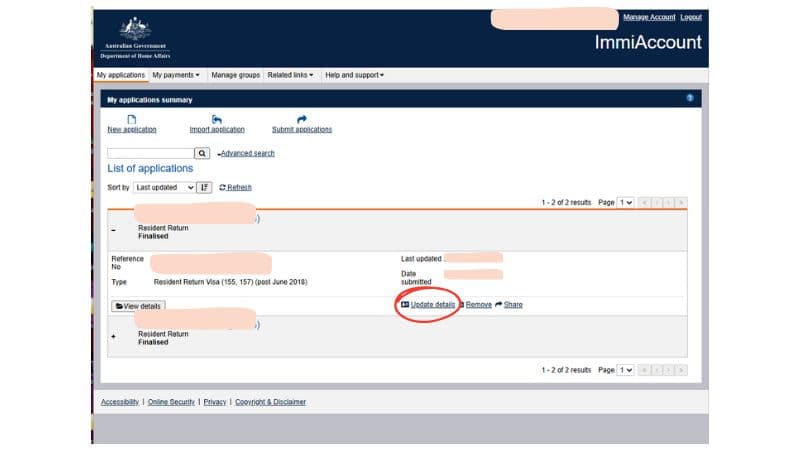800x450 pixels.
Task: Click the search magnifier button
Action: pos(202,153)
